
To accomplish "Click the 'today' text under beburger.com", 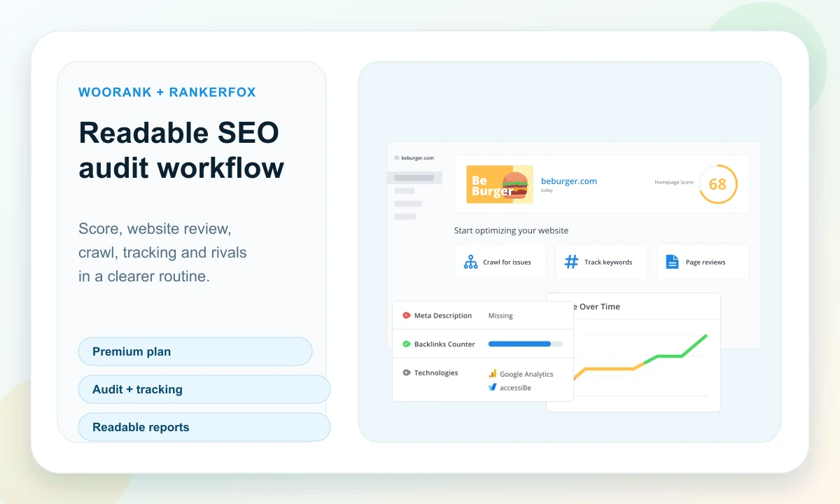I will pyautogui.click(x=547, y=190).
